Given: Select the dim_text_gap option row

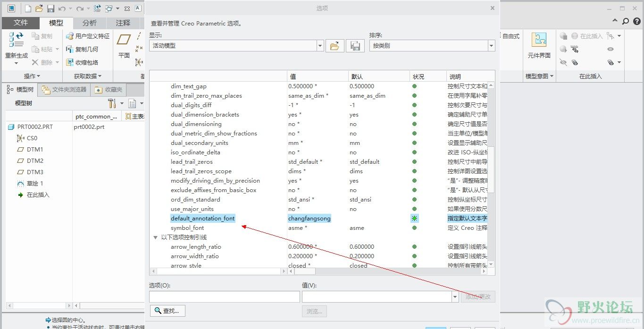Looking at the screenshot, I should (318, 86).
